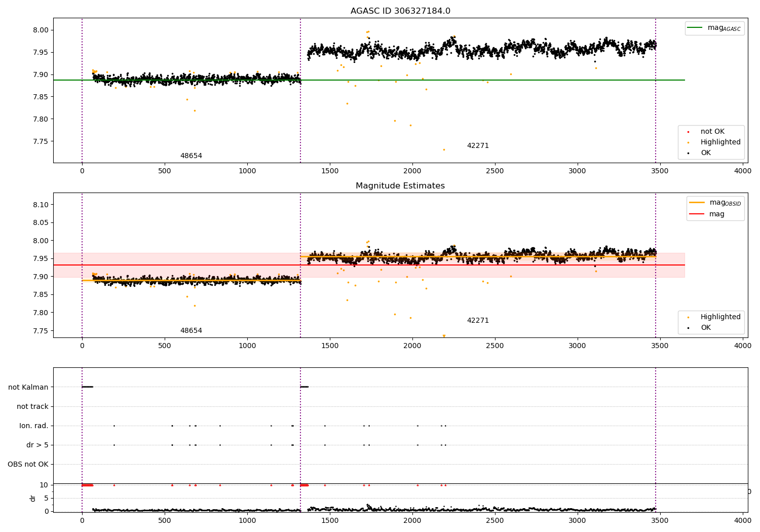This screenshot has width=760, height=532.
Task: Click 'OK' legend entry in Magnitude Estimates plot
Action: point(706,328)
